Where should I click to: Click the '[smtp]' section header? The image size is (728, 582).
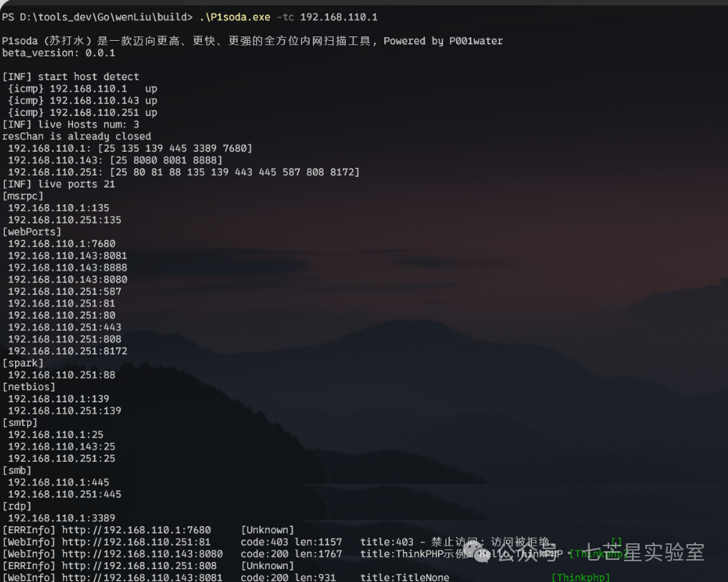(x=20, y=422)
